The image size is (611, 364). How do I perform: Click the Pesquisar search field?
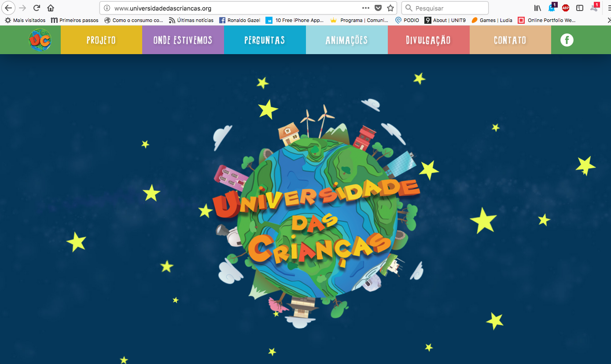(449, 8)
